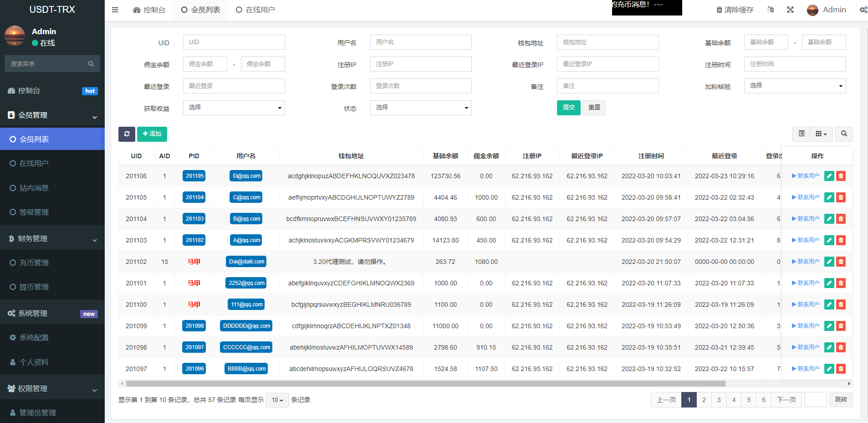Go to page 3 in pagination
This screenshot has height=423, width=868.
pyautogui.click(x=719, y=400)
